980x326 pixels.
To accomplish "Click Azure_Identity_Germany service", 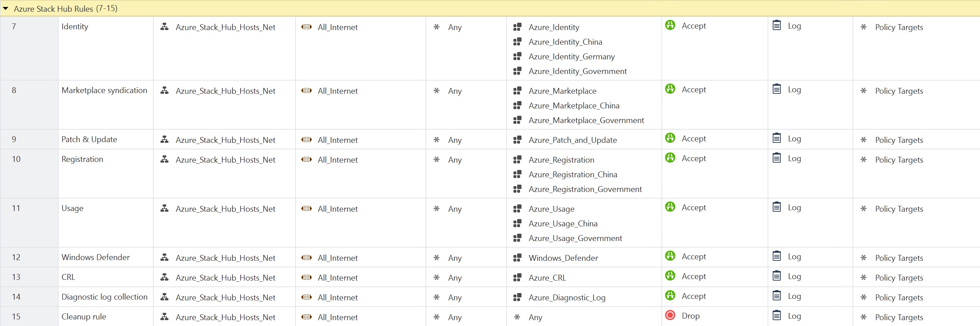I will click(x=571, y=57).
